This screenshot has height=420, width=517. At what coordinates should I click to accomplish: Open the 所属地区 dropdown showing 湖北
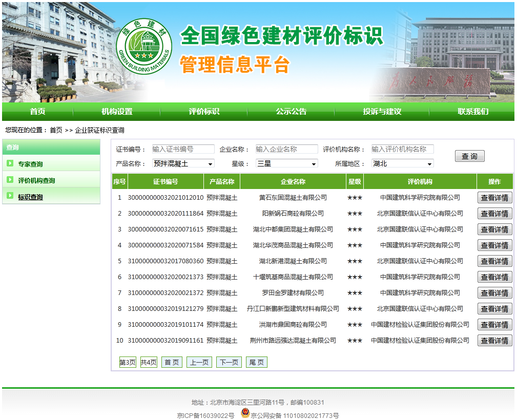402,163
